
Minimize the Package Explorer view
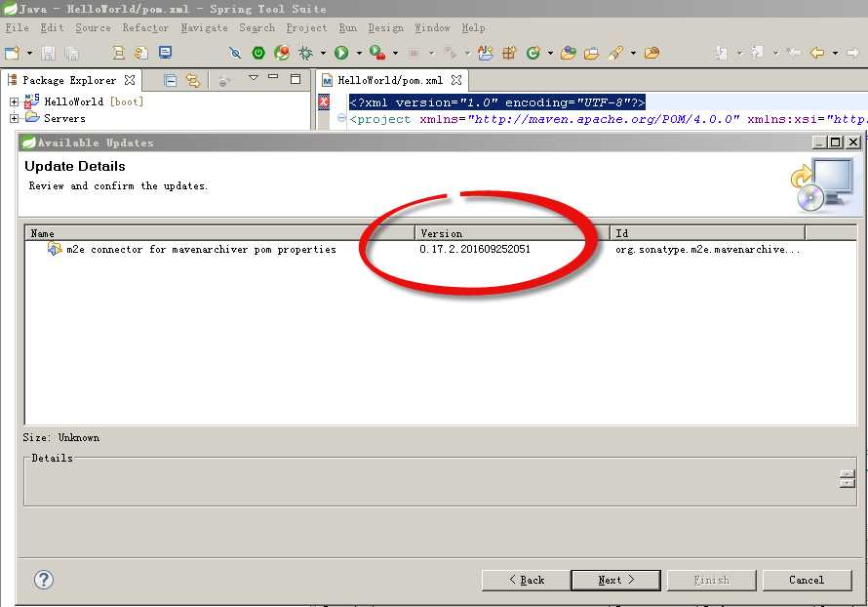(273, 77)
